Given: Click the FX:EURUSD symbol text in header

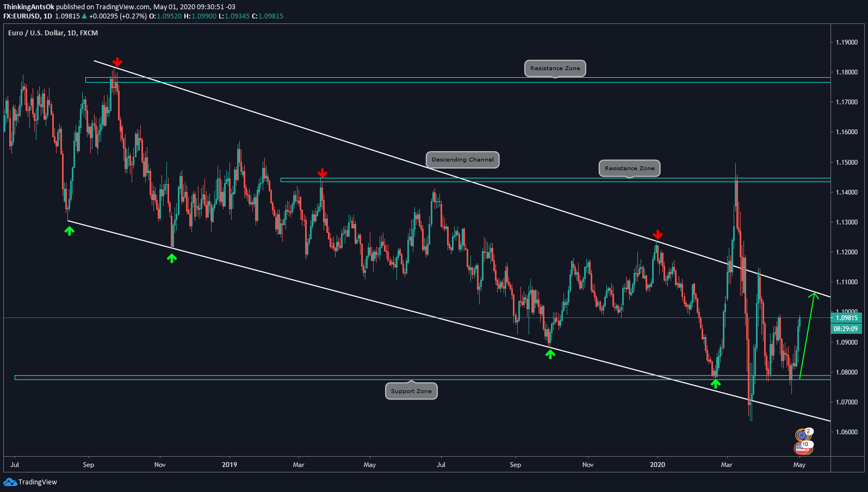Looking at the screenshot, I should [x=22, y=16].
